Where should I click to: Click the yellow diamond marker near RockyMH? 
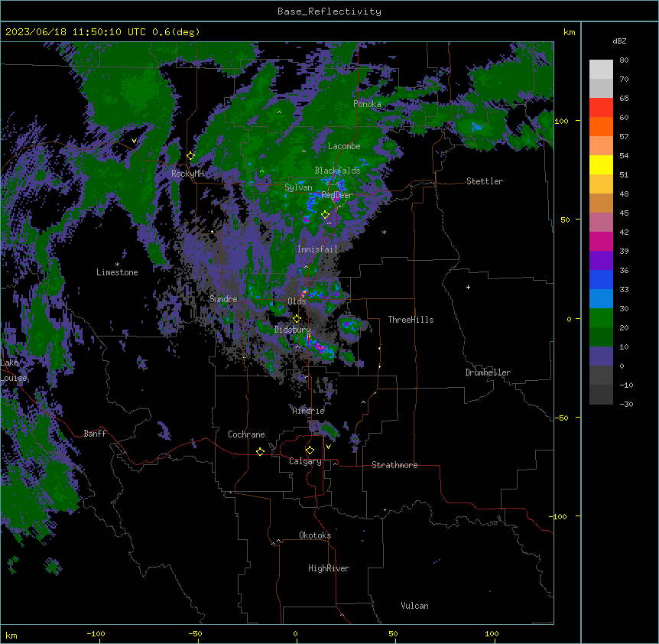click(191, 156)
